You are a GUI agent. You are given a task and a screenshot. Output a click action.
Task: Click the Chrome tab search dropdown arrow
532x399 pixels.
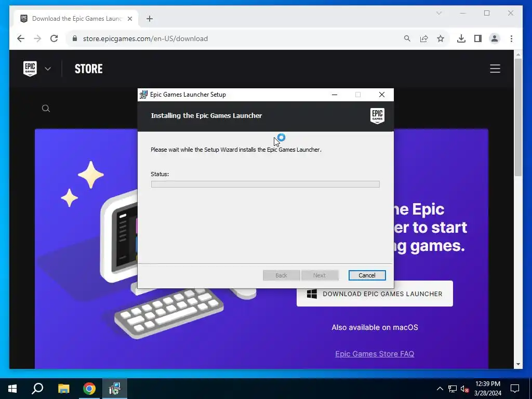[x=438, y=13]
